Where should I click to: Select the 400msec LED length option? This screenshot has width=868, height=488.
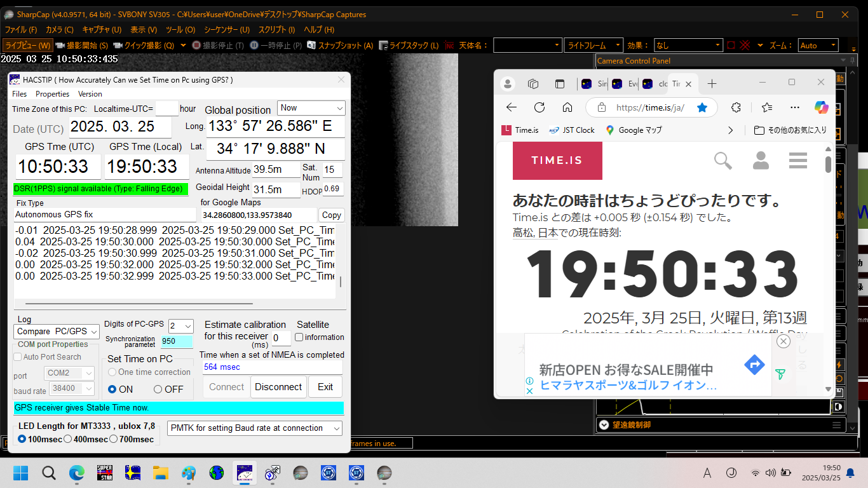(x=67, y=439)
